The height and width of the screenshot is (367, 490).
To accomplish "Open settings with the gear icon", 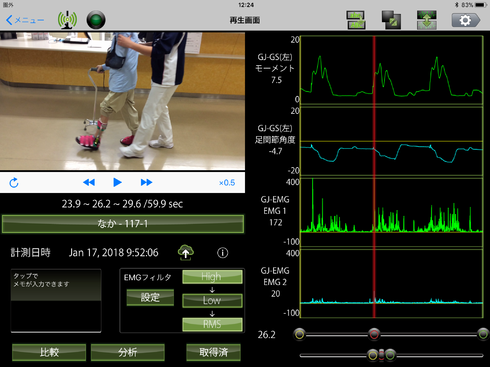I will tap(466, 20).
